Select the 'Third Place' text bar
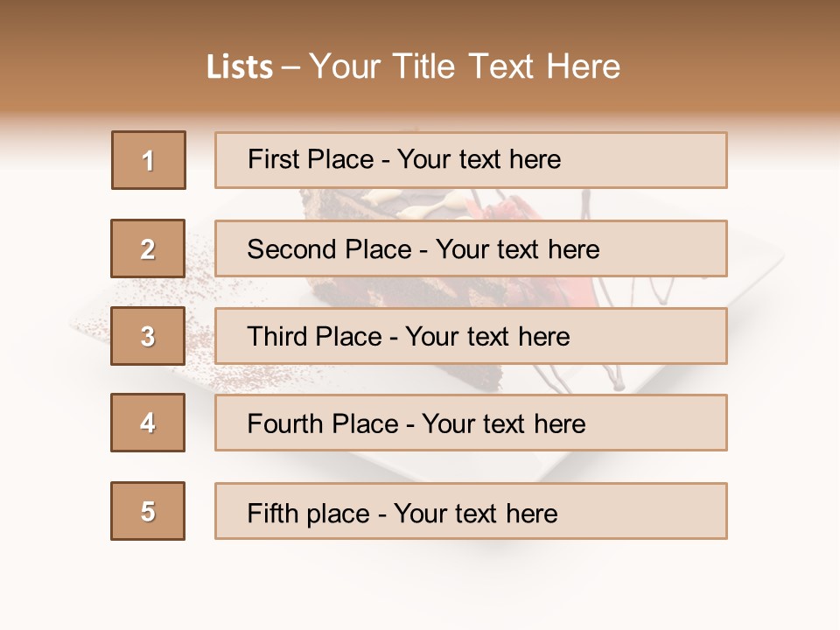Screen dimensions: 840x630 click(471, 336)
